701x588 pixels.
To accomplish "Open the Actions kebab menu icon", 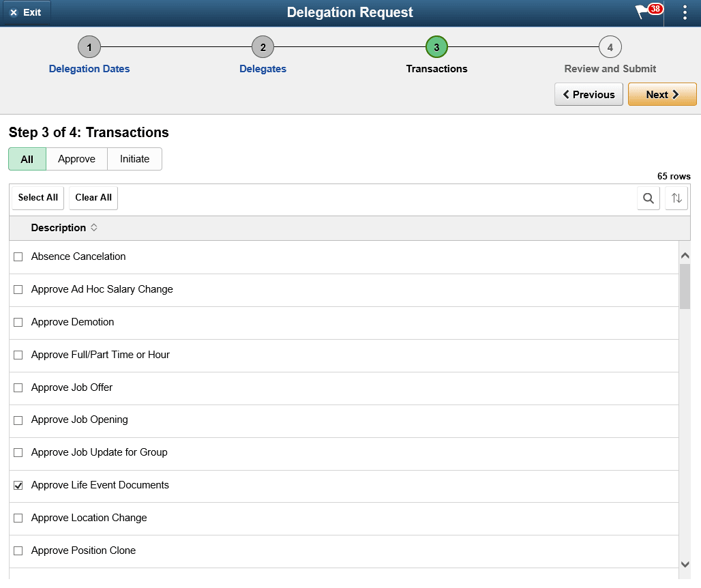I will pyautogui.click(x=685, y=12).
